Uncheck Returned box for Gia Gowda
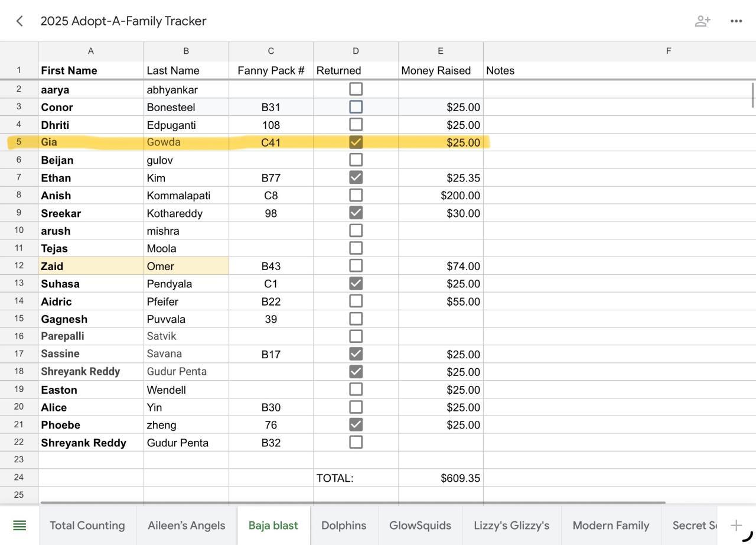 [x=356, y=142]
